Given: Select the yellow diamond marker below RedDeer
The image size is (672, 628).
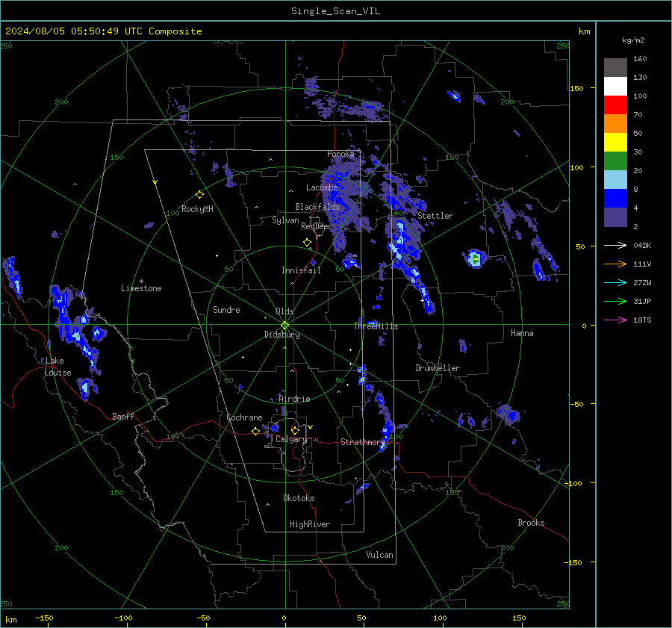Looking at the screenshot, I should [x=307, y=242].
